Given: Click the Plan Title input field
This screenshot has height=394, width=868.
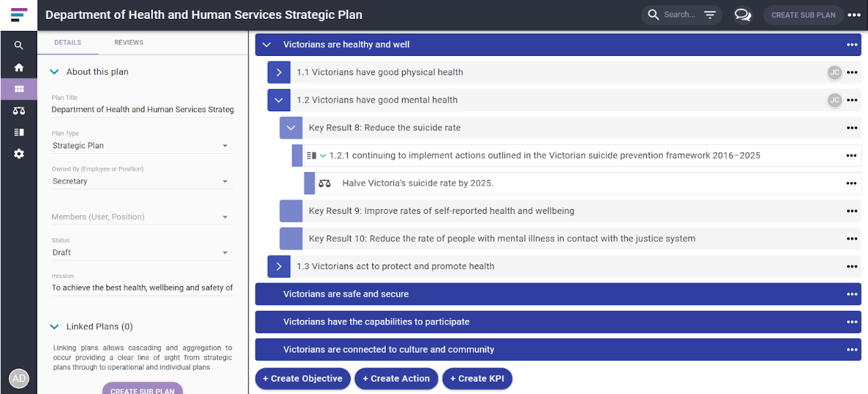Looking at the screenshot, I should pos(142,109).
